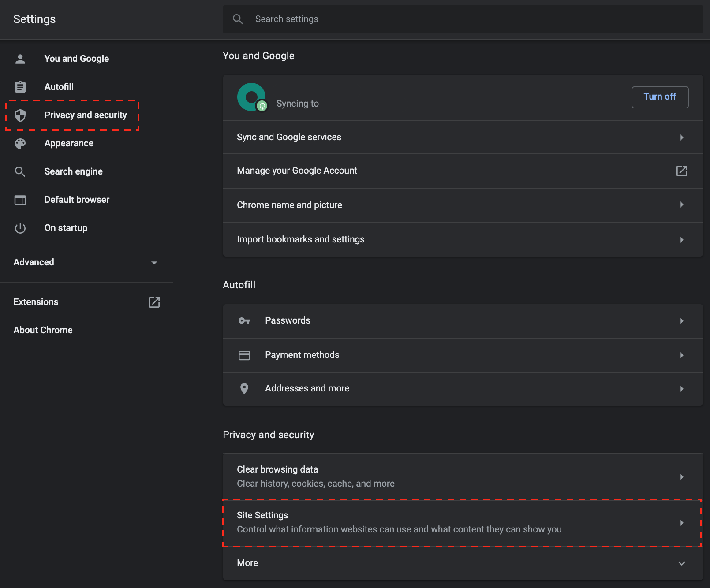Expand the More row chevron
Viewport: 710px width, 588px height.
[682, 563]
